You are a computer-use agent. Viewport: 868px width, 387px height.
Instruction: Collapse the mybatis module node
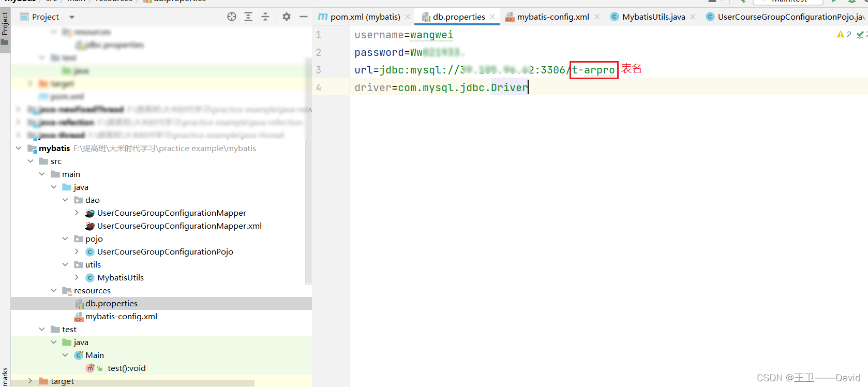(19, 148)
